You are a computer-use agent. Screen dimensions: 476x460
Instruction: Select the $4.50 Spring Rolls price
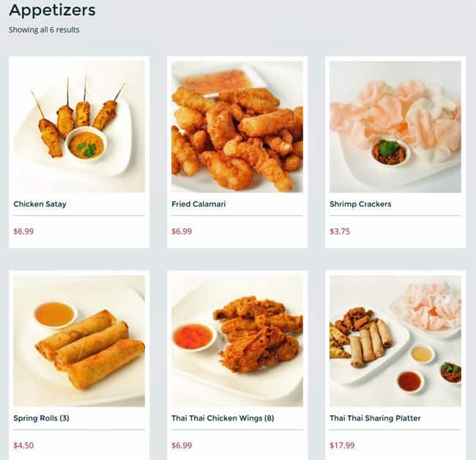click(23, 445)
